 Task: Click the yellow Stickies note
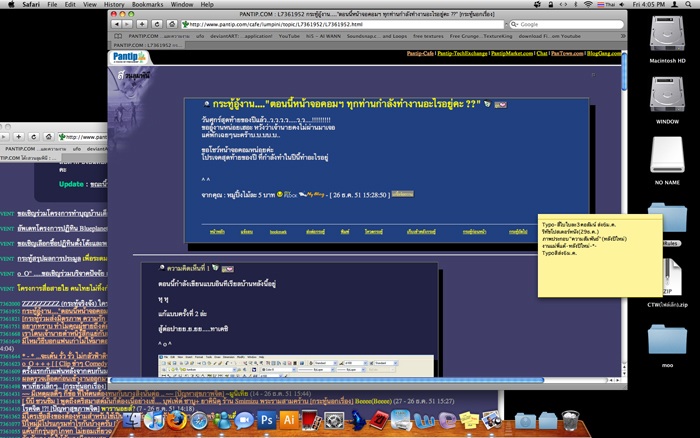pyautogui.click(x=600, y=258)
